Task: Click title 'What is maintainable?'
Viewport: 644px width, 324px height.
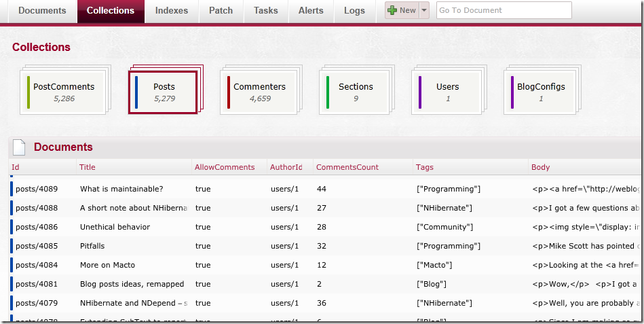Action: point(121,189)
